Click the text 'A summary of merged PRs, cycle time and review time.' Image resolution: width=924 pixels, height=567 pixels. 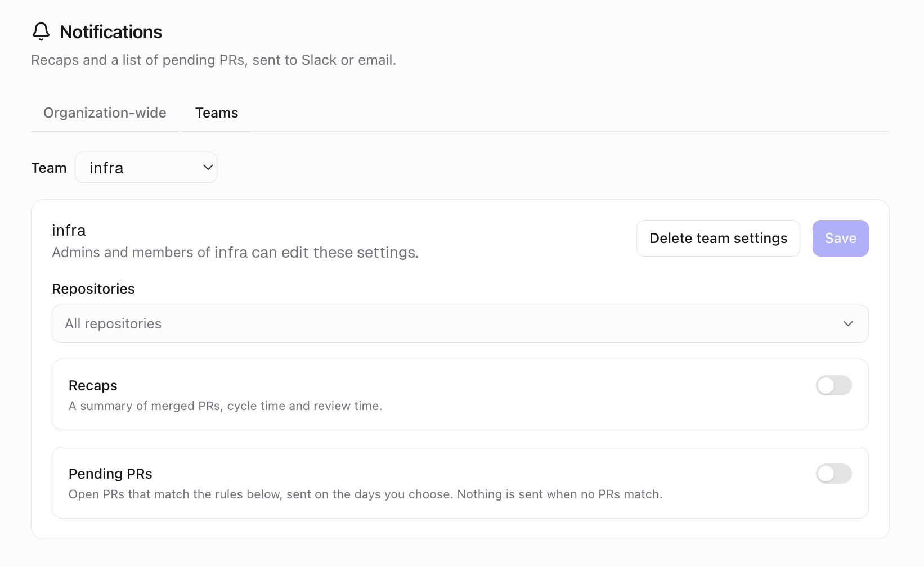pos(225,406)
